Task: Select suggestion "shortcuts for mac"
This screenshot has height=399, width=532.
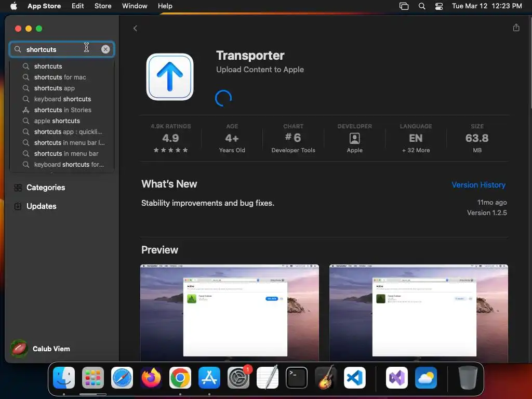Action: (x=62, y=77)
